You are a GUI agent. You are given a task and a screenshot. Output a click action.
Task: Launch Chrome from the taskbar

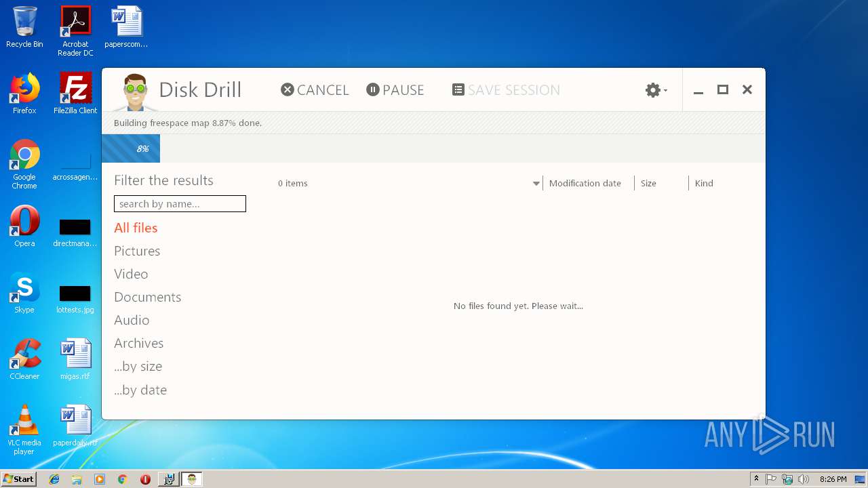[122, 479]
